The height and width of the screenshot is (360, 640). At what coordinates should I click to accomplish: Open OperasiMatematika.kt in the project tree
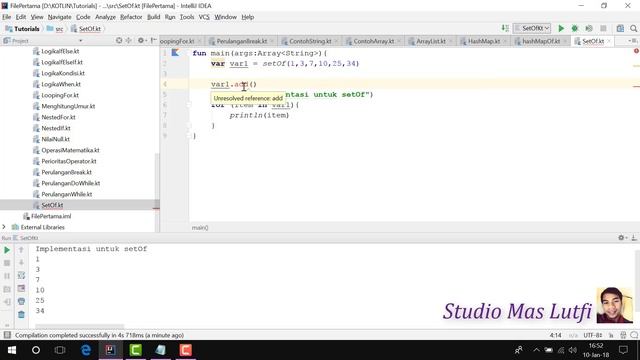(x=70, y=150)
